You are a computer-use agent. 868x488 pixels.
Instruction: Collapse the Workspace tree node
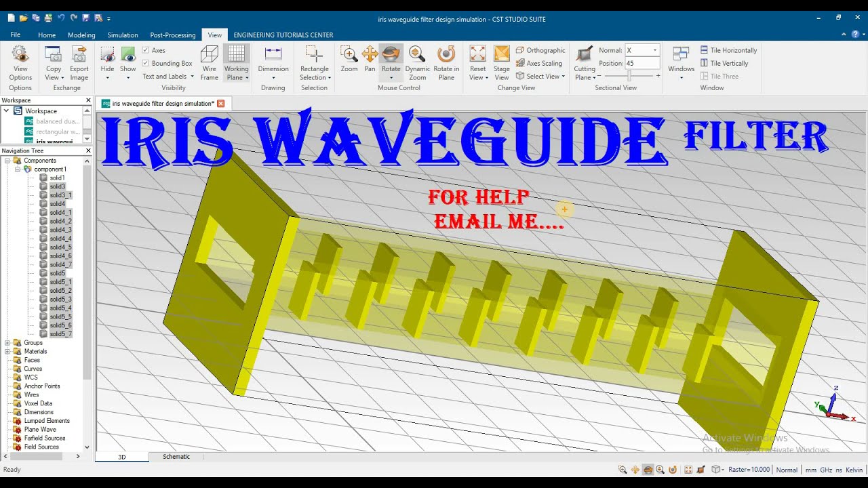[x=7, y=111]
